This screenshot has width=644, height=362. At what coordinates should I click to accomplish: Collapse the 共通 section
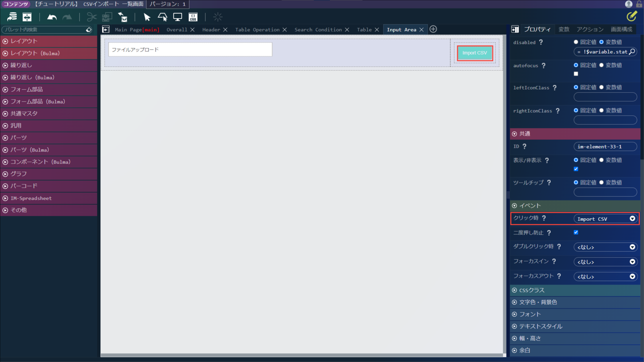click(575, 134)
